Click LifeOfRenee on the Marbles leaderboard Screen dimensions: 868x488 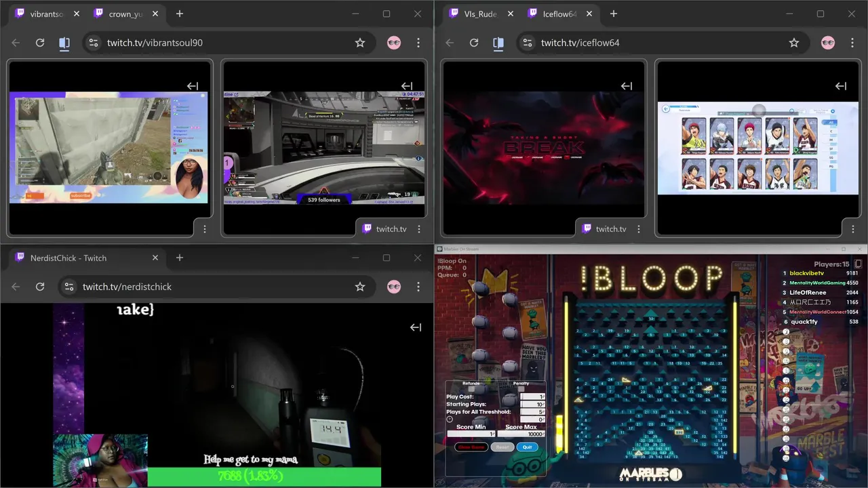click(808, 292)
